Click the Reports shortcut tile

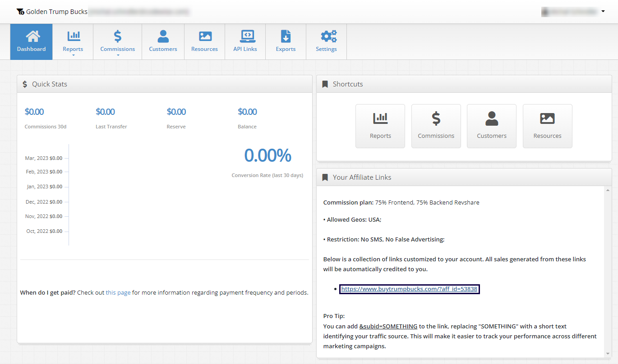[380, 126]
